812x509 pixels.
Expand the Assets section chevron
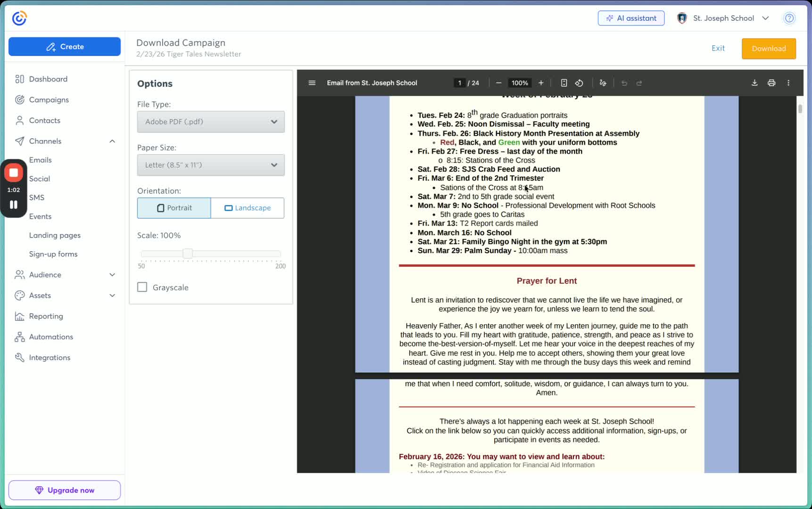tap(112, 296)
